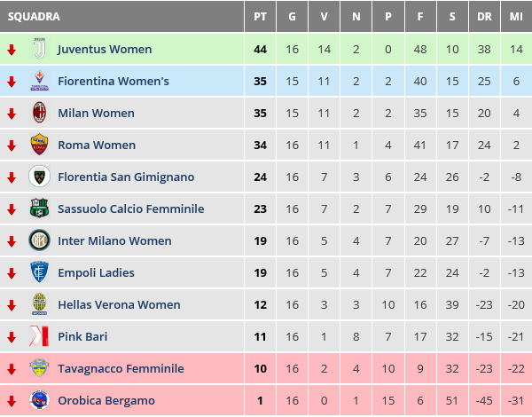The image size is (532, 417).
Task: Open the Florentia San Gimignano team link
Action: [x=126, y=177]
